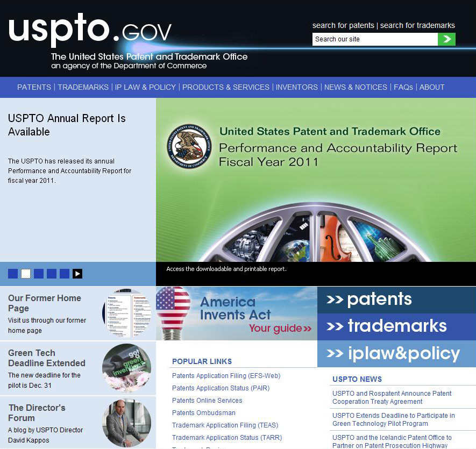The image size is (476, 449).
Task: Select the highlighted second slideshow indicator square
Action: [x=26, y=274]
